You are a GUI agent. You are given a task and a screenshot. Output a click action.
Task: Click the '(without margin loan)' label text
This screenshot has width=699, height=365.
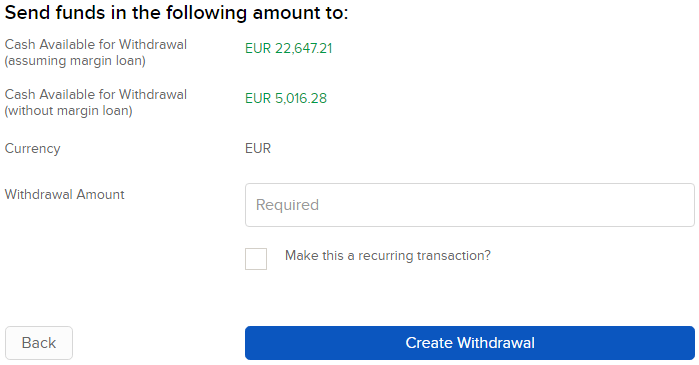69,111
